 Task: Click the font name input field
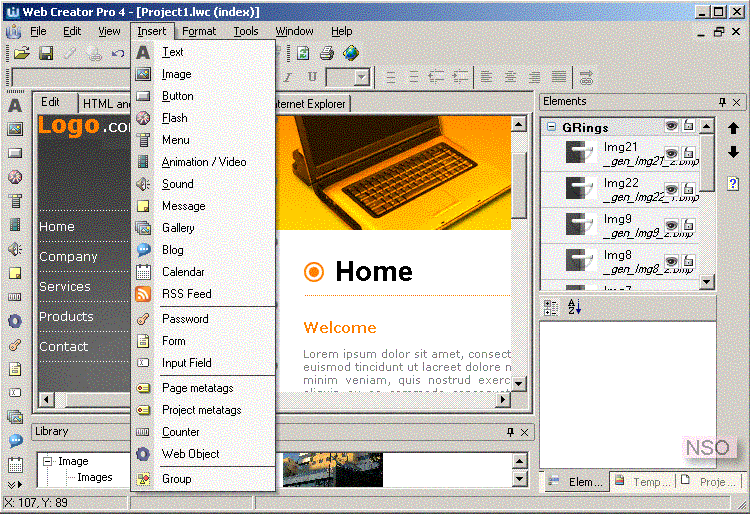click(71, 77)
